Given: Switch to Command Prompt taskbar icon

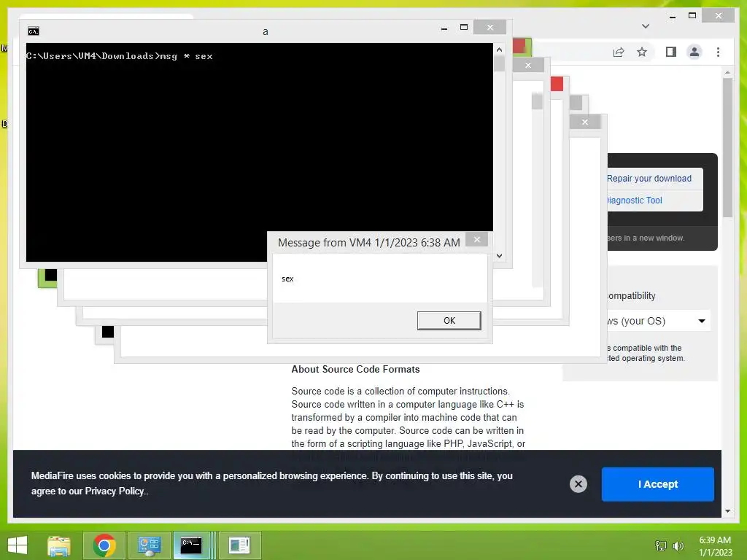Looking at the screenshot, I should click(x=192, y=545).
